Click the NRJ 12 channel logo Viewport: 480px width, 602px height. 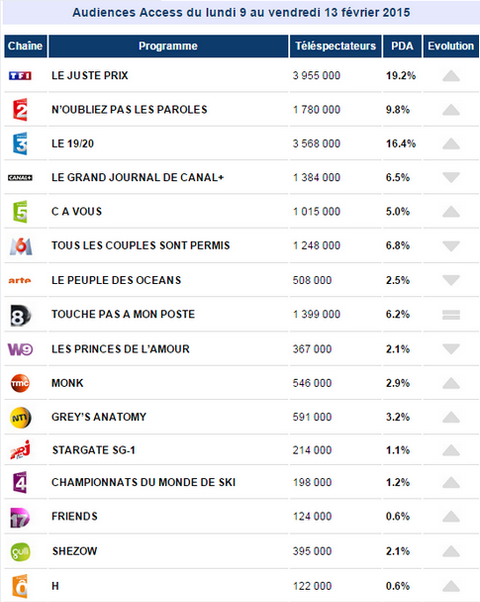point(20,450)
